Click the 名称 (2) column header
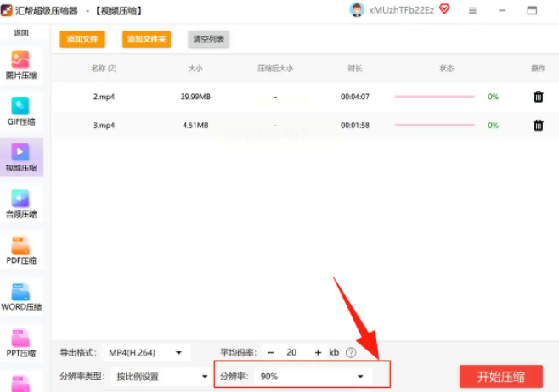Screen dimensions: 559x392 pos(104,69)
